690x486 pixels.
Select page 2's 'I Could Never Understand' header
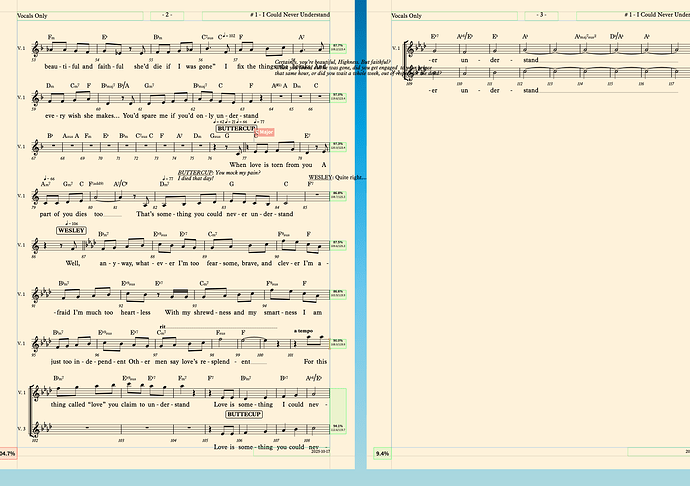[290, 15]
